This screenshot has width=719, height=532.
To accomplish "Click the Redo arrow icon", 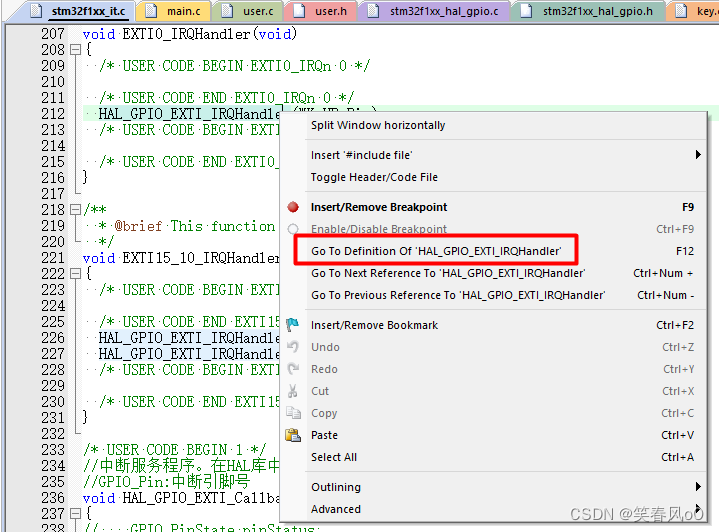I will pos(293,369).
